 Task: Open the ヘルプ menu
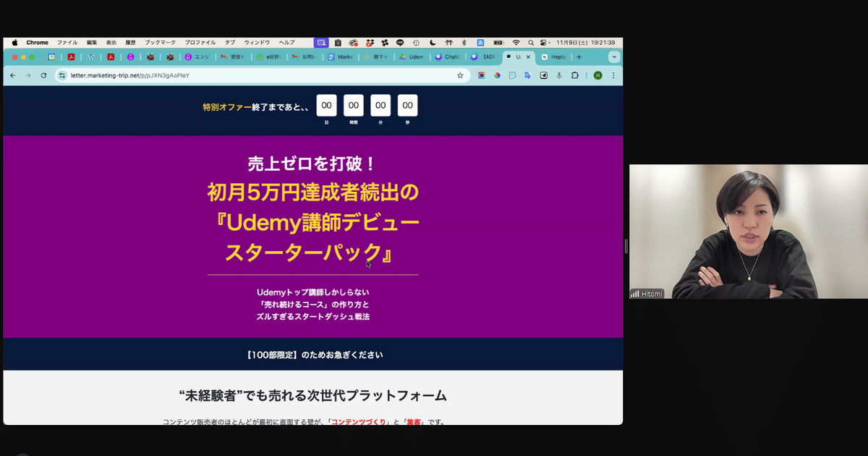(286, 43)
